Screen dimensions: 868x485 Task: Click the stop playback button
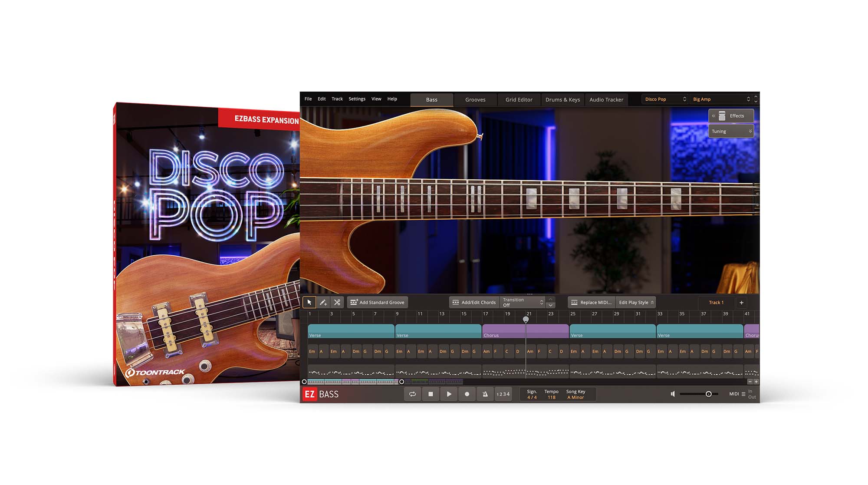coord(431,394)
